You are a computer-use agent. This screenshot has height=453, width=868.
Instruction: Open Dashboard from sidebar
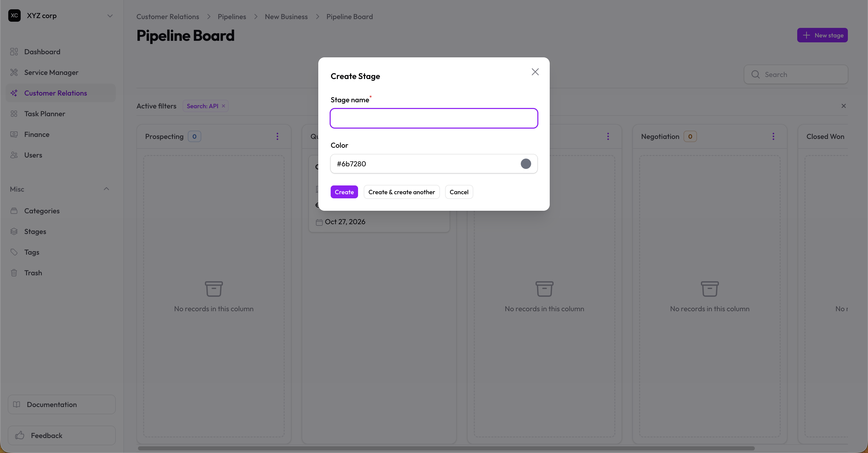pos(61,52)
